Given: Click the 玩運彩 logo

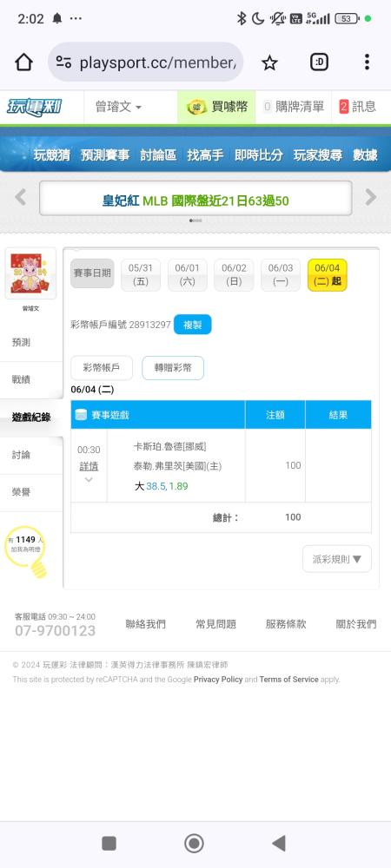Looking at the screenshot, I should (x=35, y=107).
